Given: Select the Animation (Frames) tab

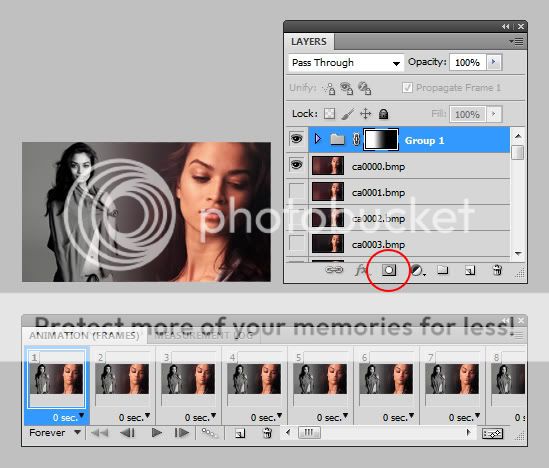Looking at the screenshot, I should point(84,335).
